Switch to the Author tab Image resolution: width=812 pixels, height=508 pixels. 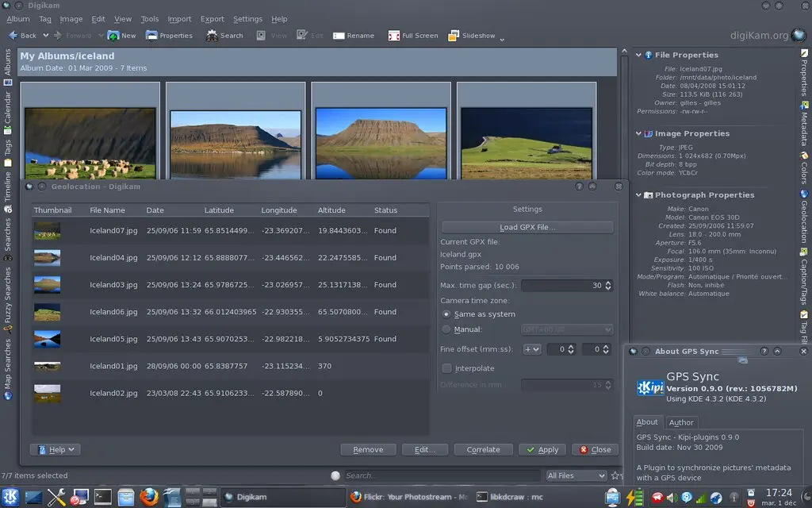click(x=680, y=422)
